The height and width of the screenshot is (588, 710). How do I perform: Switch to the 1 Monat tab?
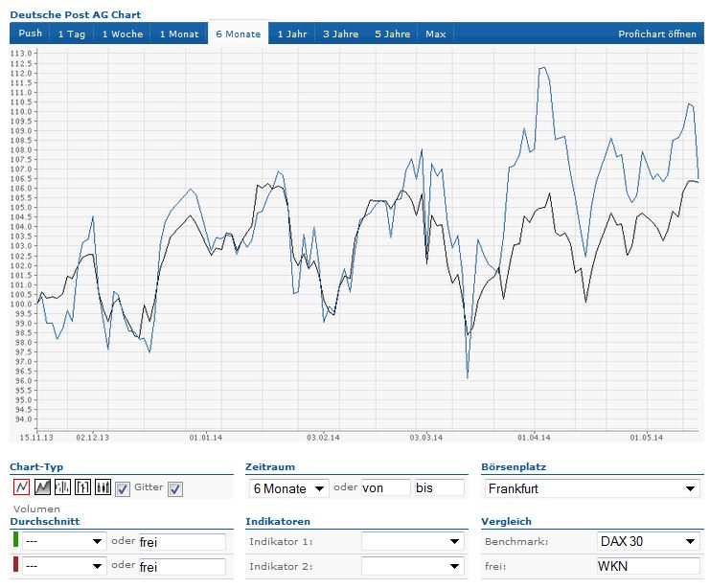coord(179,34)
